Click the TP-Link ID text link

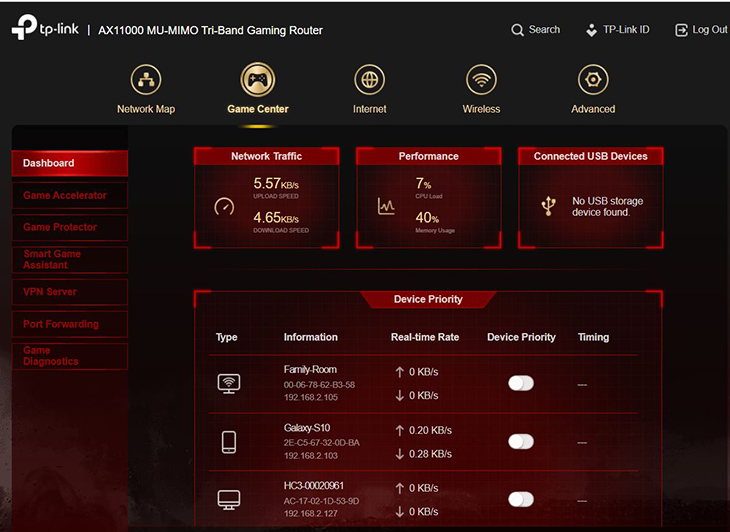(x=626, y=30)
